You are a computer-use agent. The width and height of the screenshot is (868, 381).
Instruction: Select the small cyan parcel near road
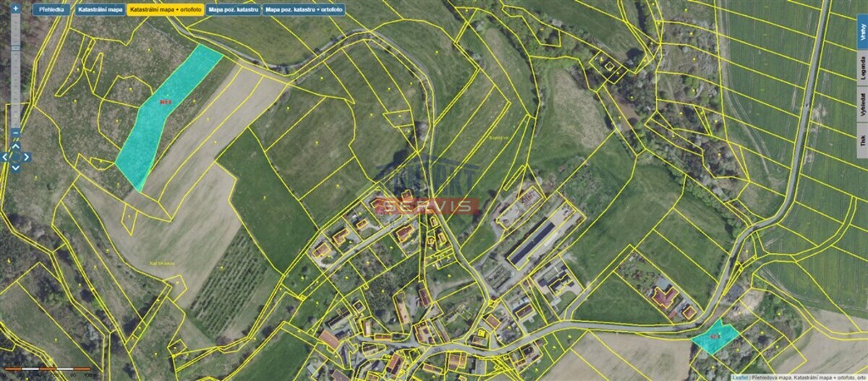pos(715,337)
